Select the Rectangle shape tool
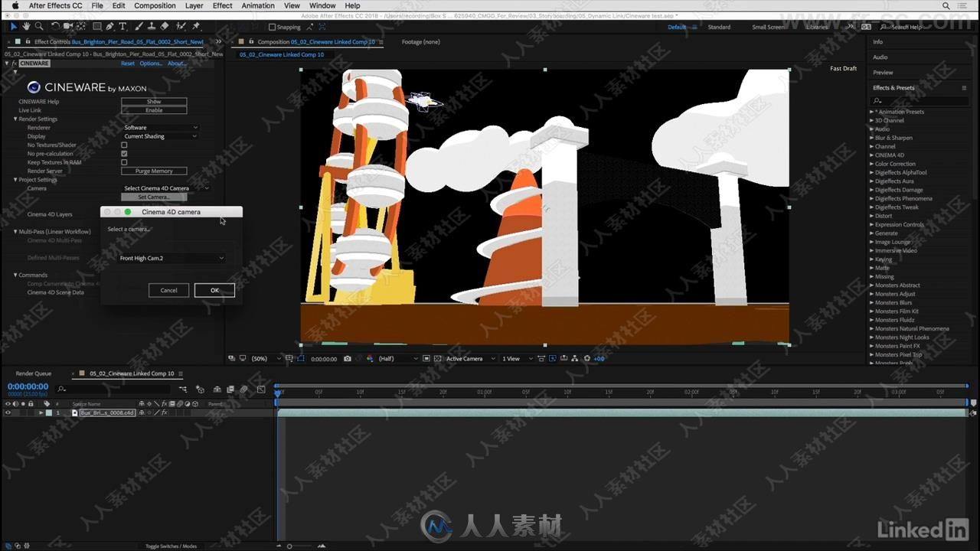 pos(96,26)
